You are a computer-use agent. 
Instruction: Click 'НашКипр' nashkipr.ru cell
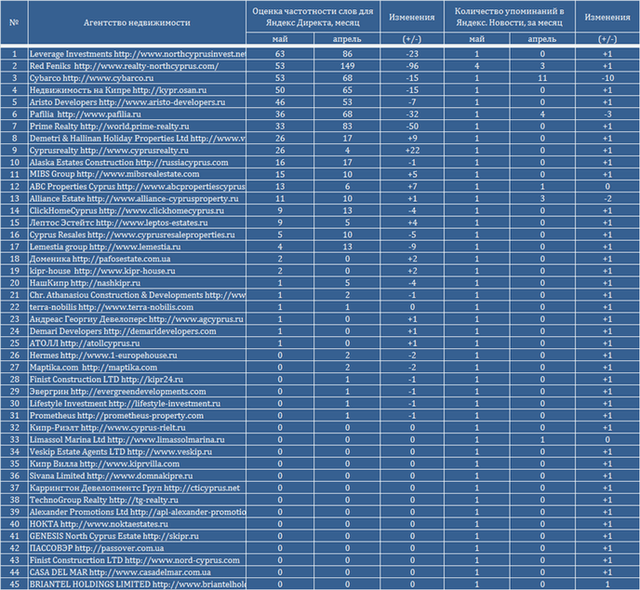[x=137, y=283]
